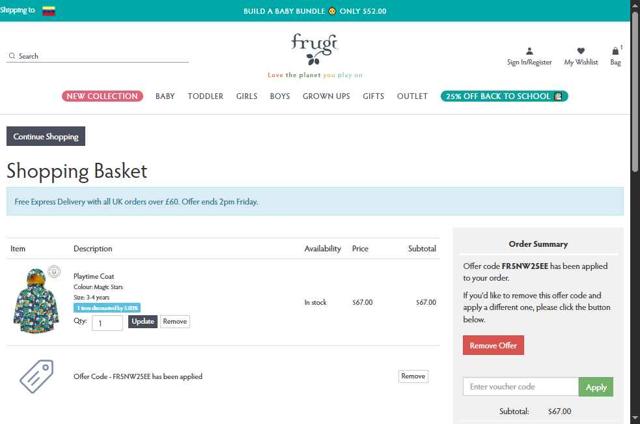Viewport: 640px width, 424px height.
Task: Open TODDLER menu item
Action: coord(205,96)
